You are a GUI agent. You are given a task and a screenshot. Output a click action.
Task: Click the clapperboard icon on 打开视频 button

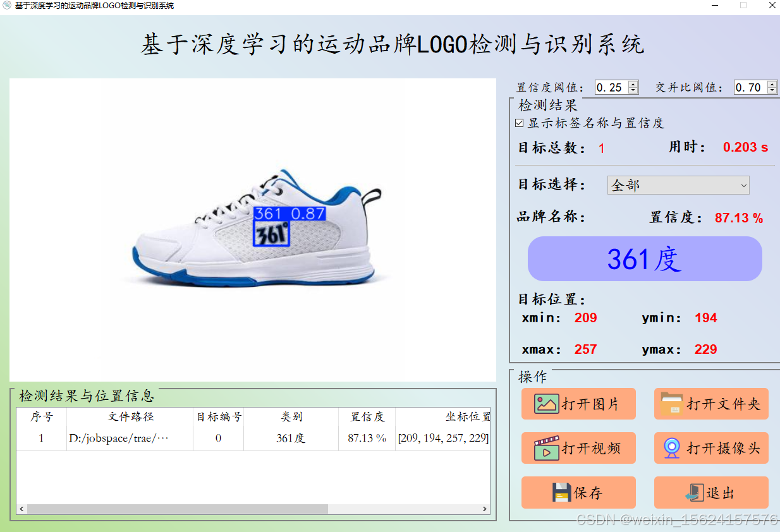(x=546, y=448)
